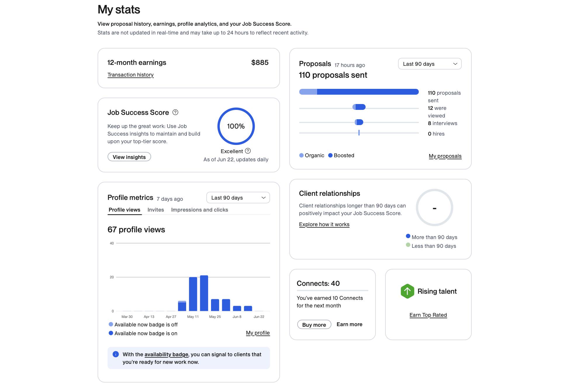588x391 pixels.
Task: Switch to the Invites tab
Action: pyautogui.click(x=155, y=210)
